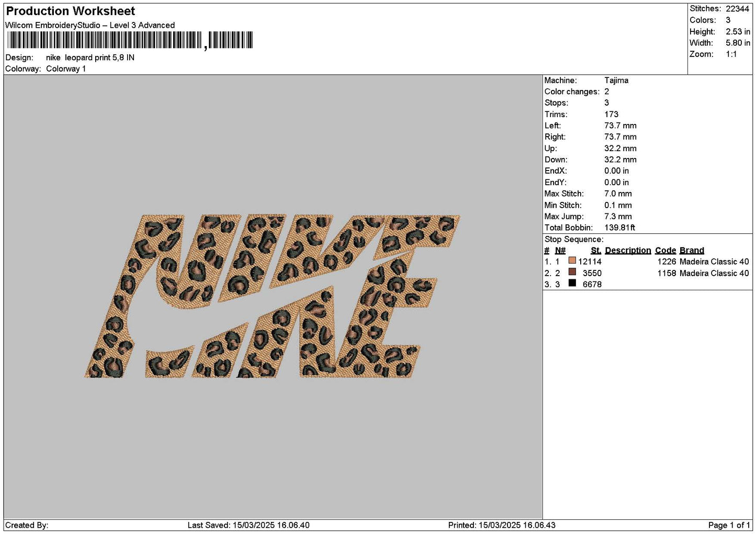Screen dimensions: 756x534
Task: Click stitch count 6678 in stop 3
Action: tap(592, 285)
